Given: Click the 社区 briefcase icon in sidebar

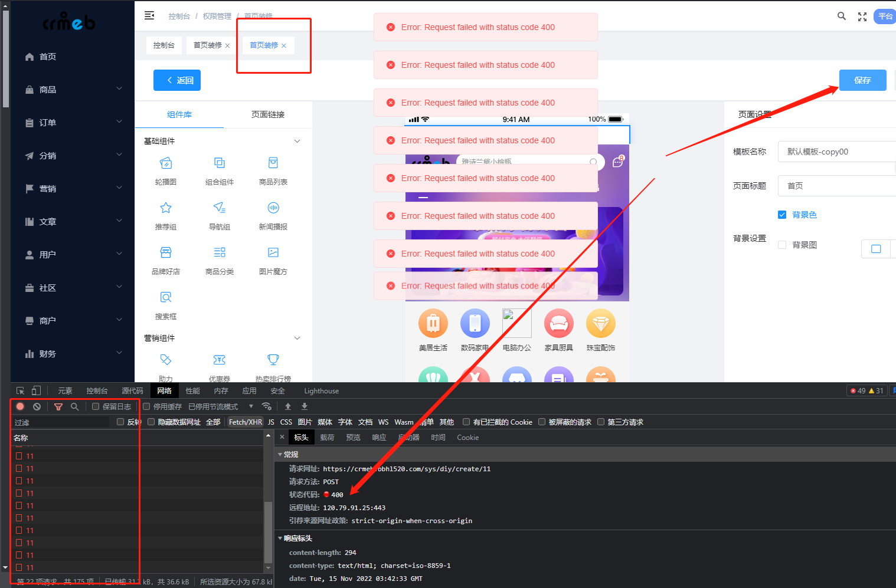Looking at the screenshot, I should tap(30, 288).
